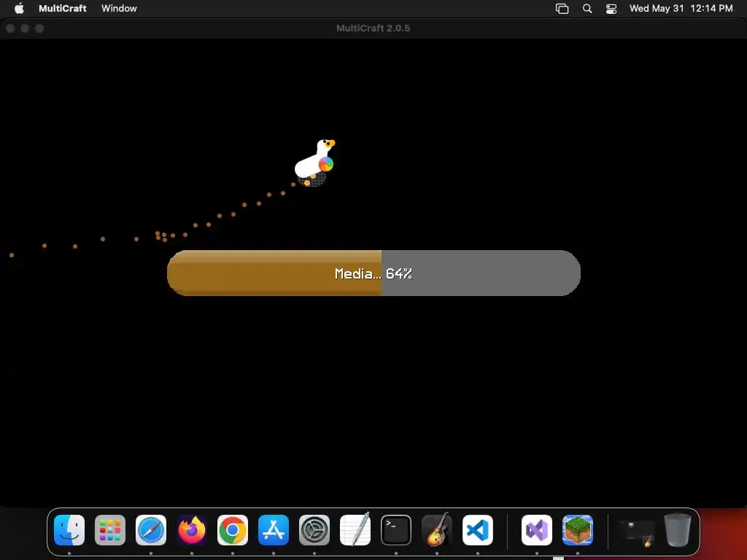Click the Media loading progress bar
The image size is (747, 560).
point(373,273)
